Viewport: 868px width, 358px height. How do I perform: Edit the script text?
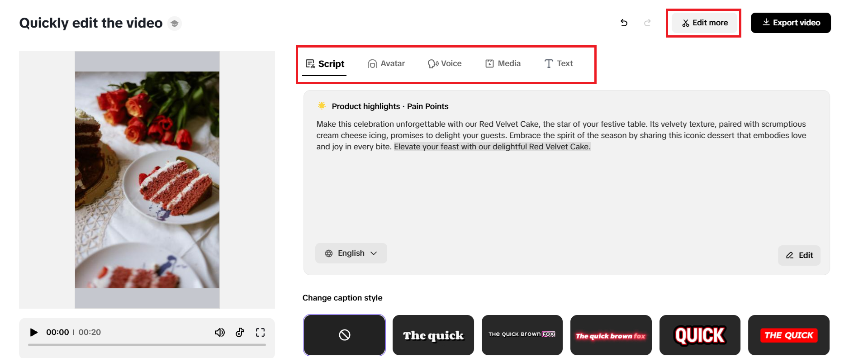(799, 255)
